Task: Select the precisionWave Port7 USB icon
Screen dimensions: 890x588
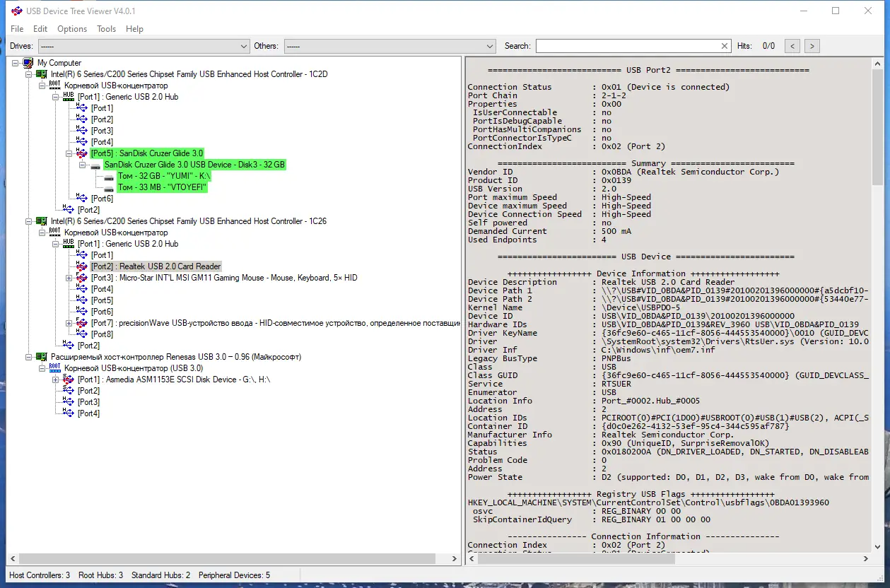Action: 82,323
